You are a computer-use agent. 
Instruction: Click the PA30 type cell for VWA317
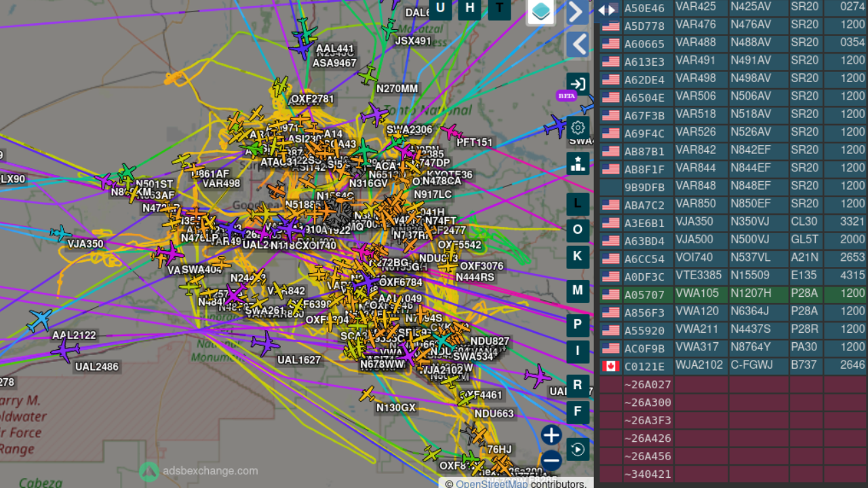pos(805,348)
